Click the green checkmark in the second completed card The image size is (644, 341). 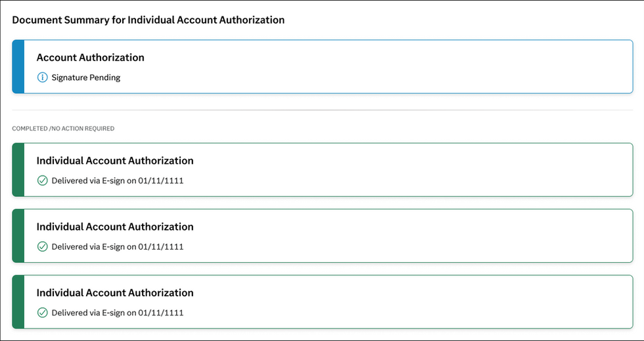43,247
